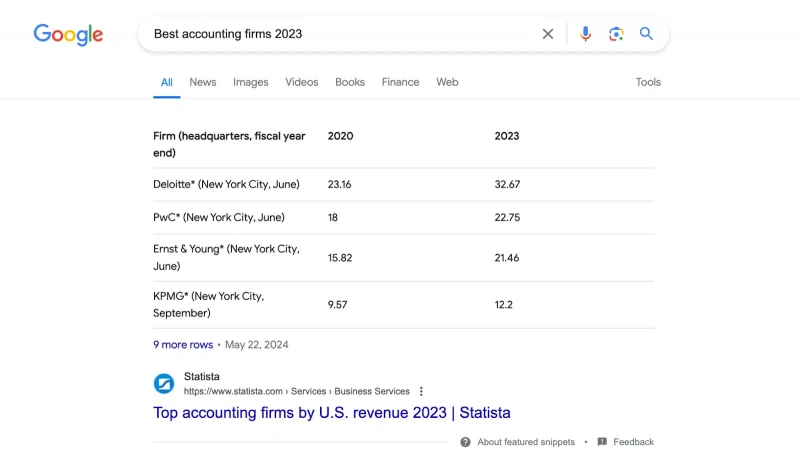Click the magnifying glass search icon

click(646, 34)
